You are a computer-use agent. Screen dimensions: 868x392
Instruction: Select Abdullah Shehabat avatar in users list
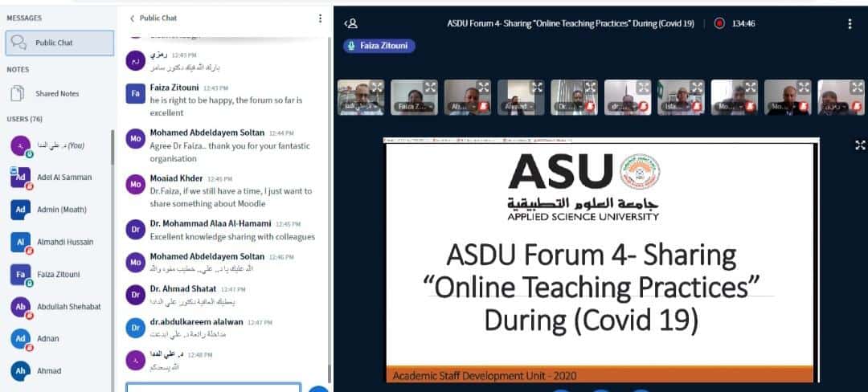point(20,306)
